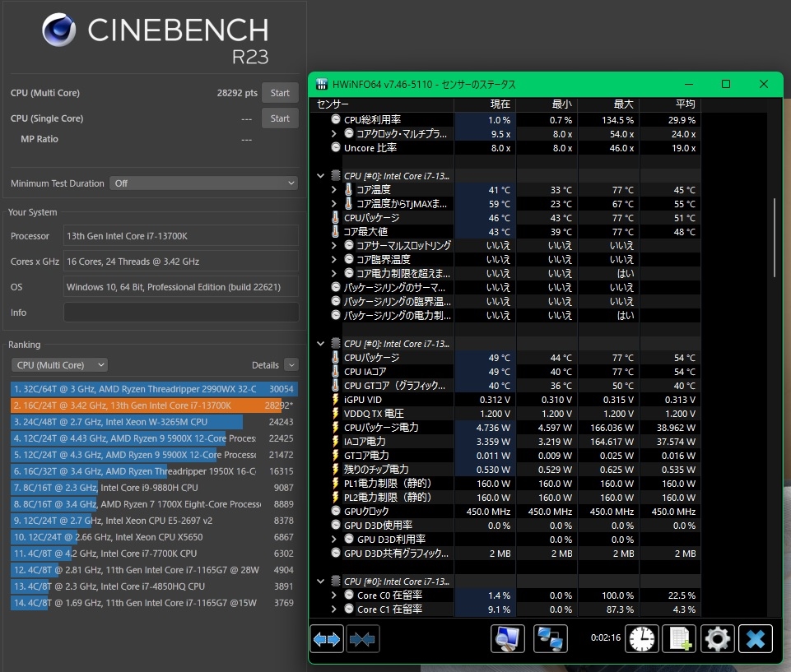The width and height of the screenshot is (791, 672).
Task: Expand the コアサーマルスロットリング row
Action: coord(333,245)
